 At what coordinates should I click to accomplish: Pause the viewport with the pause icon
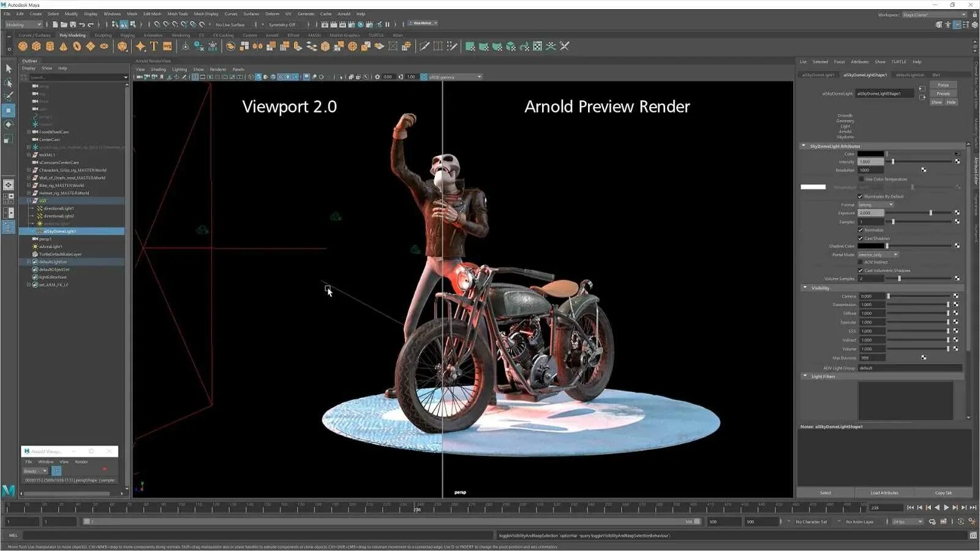tap(387, 24)
